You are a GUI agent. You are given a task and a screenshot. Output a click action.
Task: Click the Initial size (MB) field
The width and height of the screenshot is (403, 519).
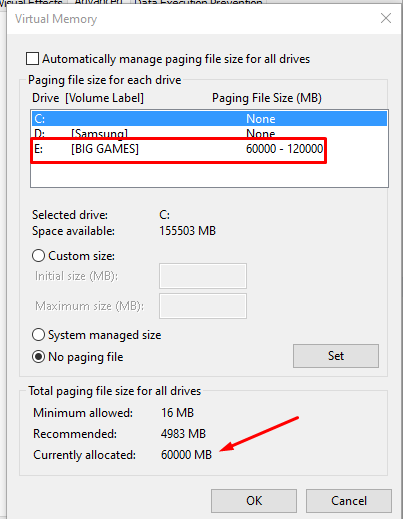coord(203,276)
